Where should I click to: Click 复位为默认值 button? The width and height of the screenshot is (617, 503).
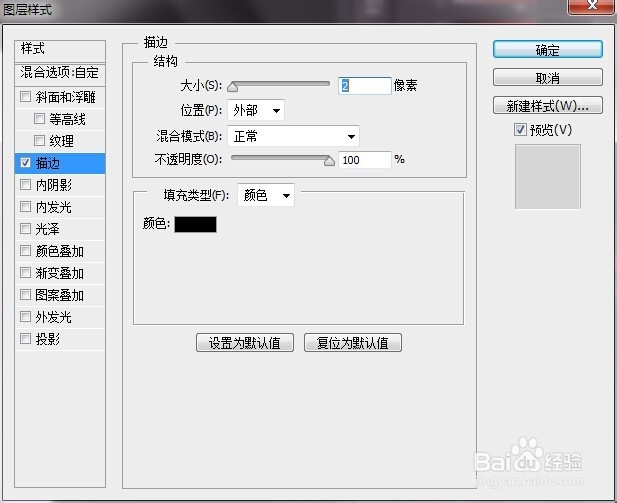pos(353,342)
